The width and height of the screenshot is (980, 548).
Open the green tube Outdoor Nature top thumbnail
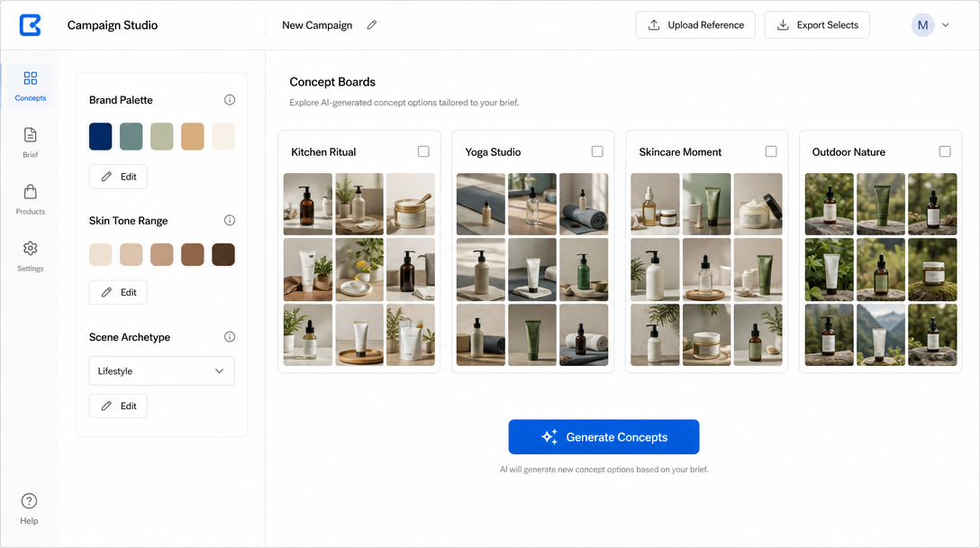point(881,204)
